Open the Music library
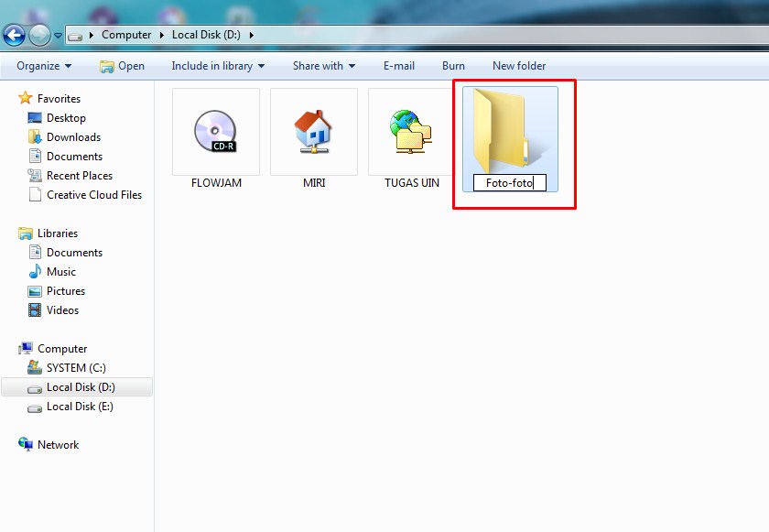 pos(61,272)
